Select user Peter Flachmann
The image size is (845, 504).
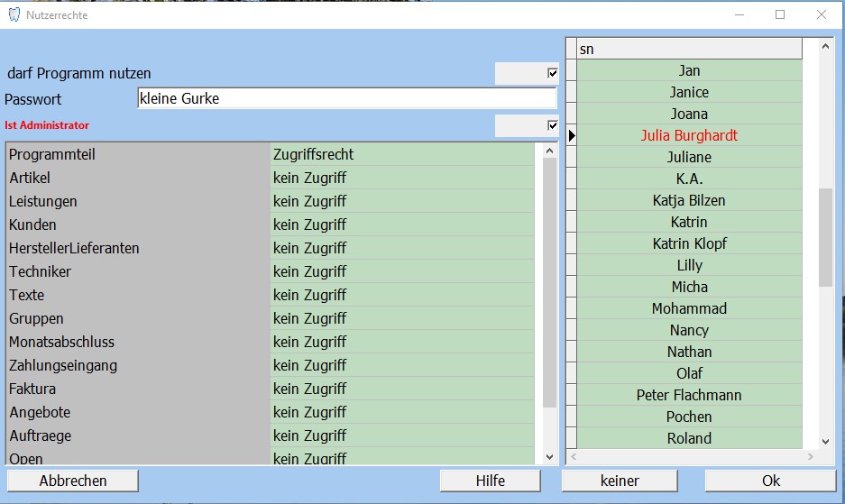coord(689,395)
